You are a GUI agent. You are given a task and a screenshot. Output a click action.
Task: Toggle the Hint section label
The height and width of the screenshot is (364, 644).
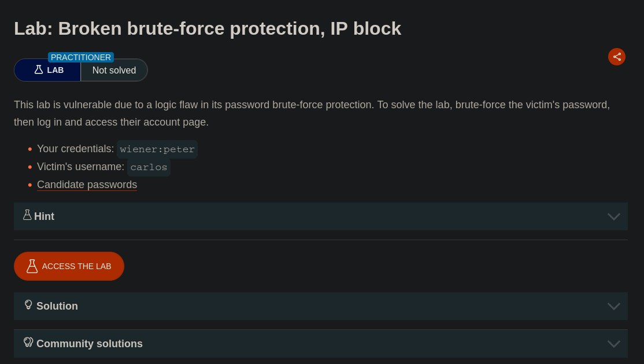tap(45, 216)
